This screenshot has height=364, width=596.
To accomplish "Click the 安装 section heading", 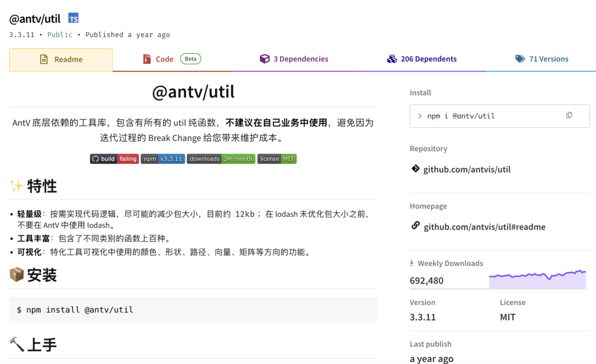I will pyautogui.click(x=42, y=275).
